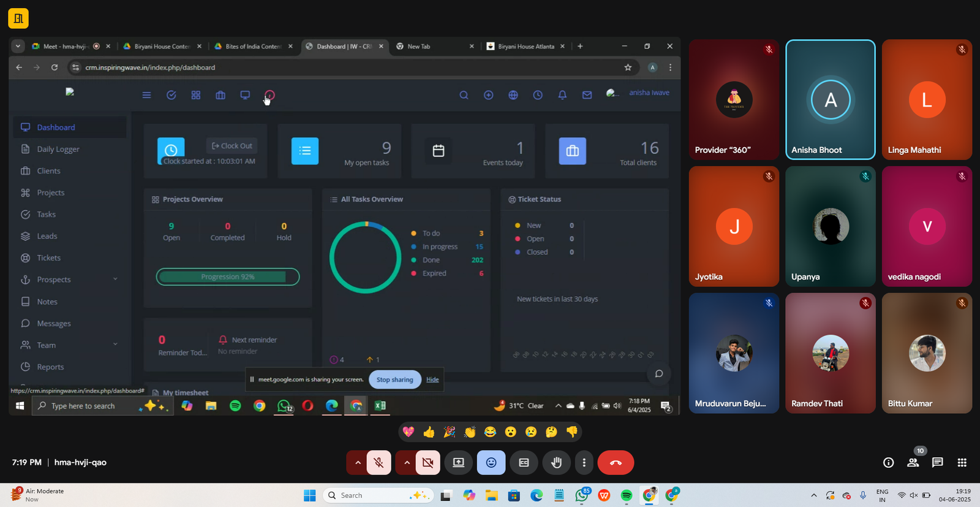Open the notifications bell icon
Image resolution: width=980 pixels, height=507 pixels.
coord(562,95)
